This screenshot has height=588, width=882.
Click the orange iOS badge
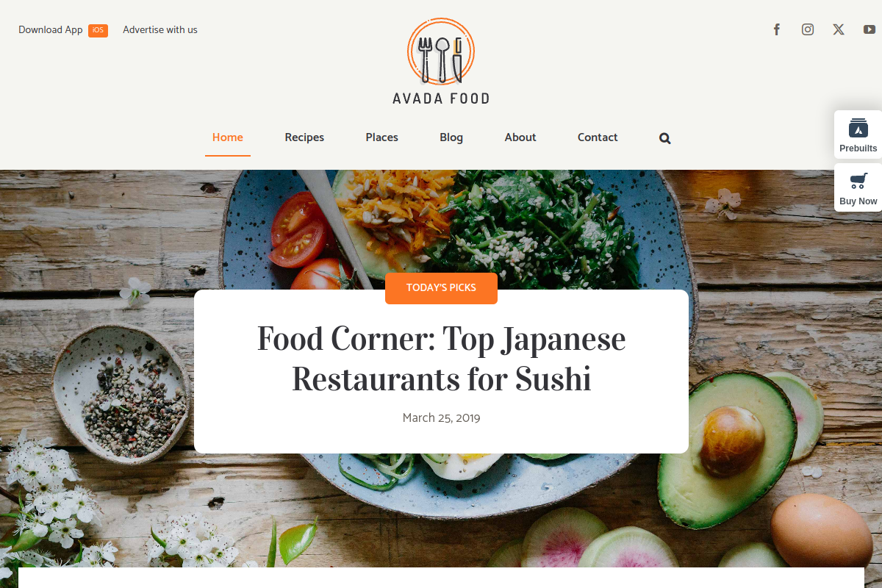98,30
